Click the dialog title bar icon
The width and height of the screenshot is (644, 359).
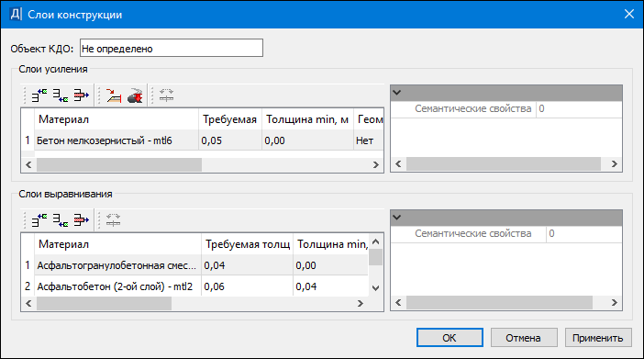pos(16,15)
